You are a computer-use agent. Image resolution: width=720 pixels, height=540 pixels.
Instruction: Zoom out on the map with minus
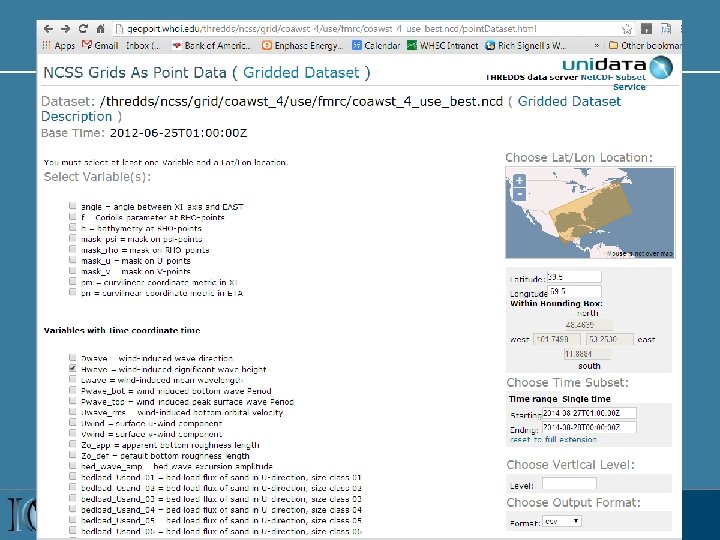coord(519,194)
